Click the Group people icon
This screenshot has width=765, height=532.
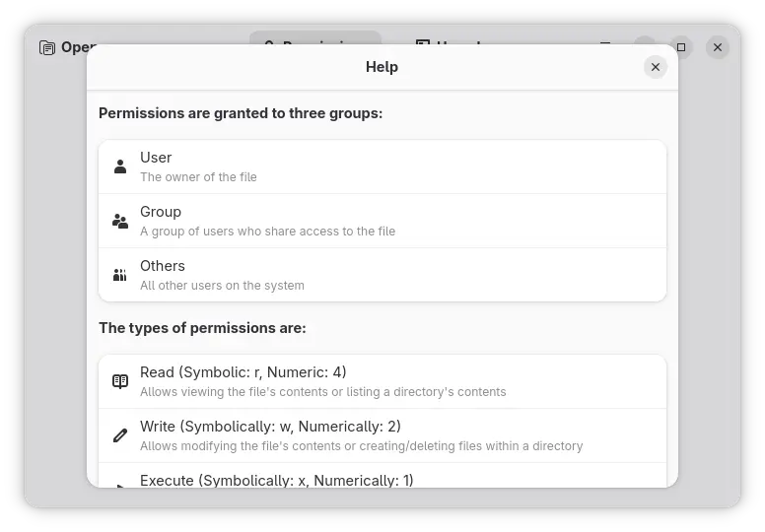click(120, 221)
